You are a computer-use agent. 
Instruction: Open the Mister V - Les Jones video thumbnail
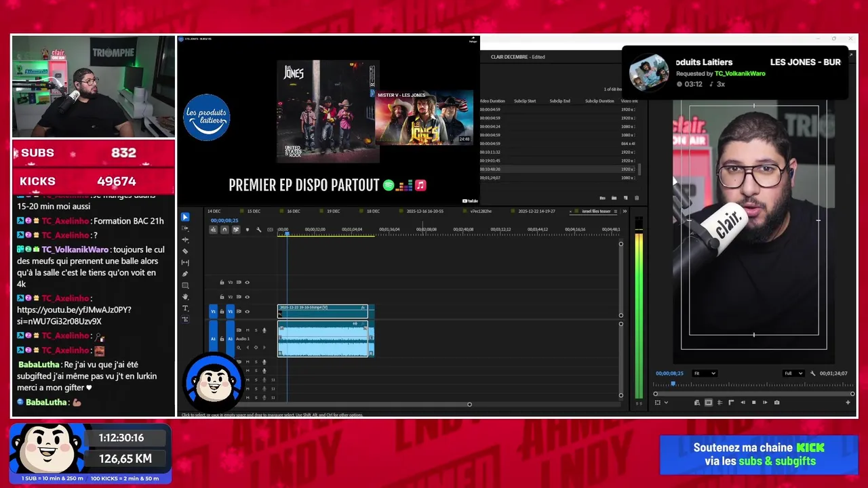pos(424,117)
